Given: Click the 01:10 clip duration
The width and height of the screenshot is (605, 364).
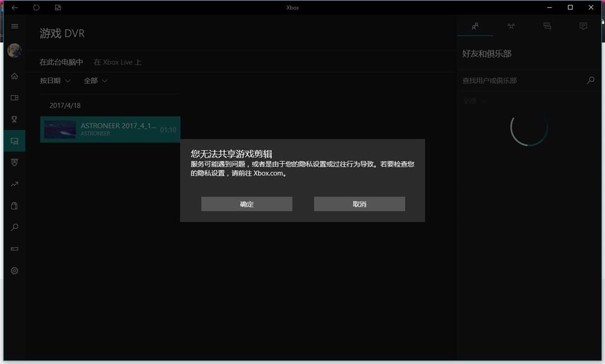Looking at the screenshot, I should click(x=168, y=129).
